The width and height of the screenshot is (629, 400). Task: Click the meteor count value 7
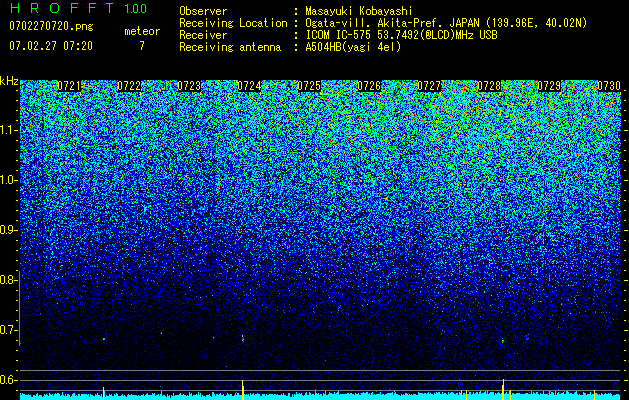(x=142, y=46)
